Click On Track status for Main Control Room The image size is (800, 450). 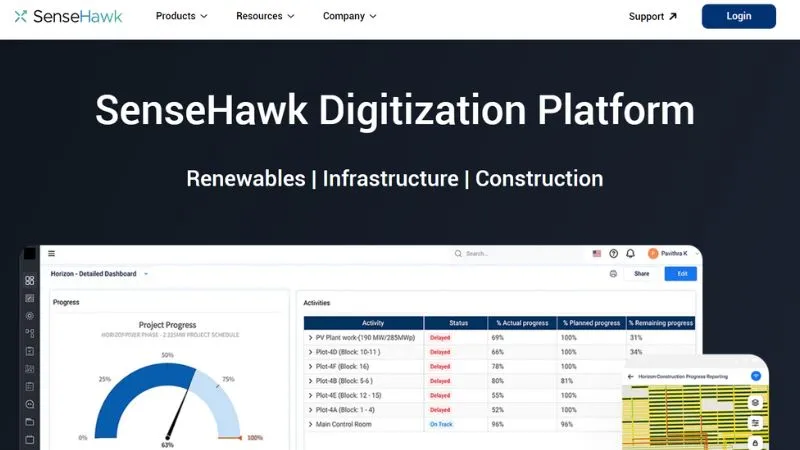pos(441,424)
